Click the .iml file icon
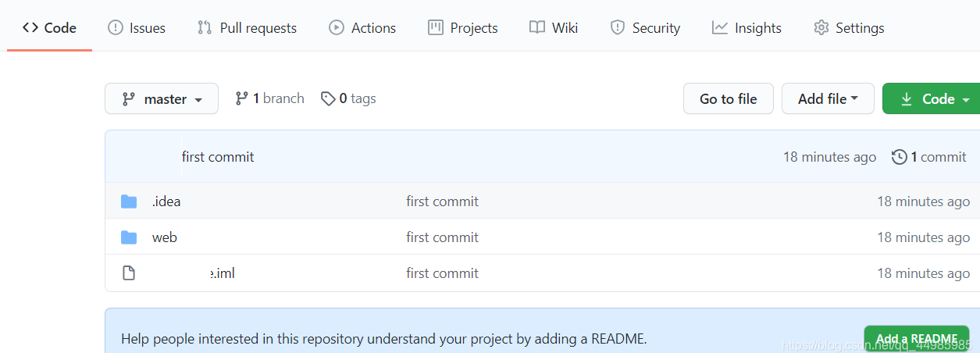 129,273
